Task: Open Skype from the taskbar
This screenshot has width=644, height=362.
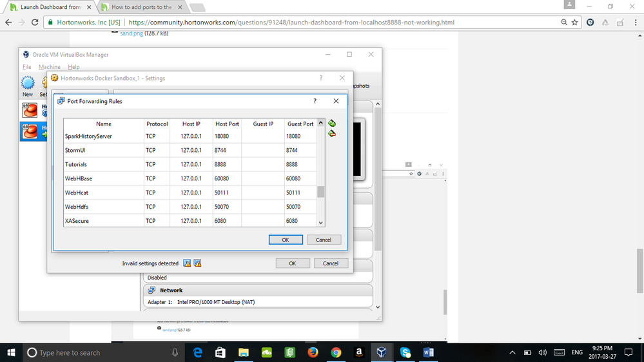Action: click(x=405, y=352)
